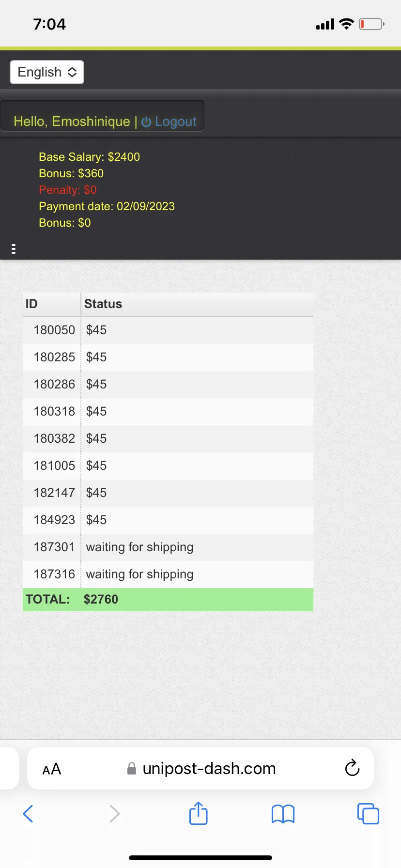
Task: Tap the green TOTAL $2760 row
Action: pos(168,600)
